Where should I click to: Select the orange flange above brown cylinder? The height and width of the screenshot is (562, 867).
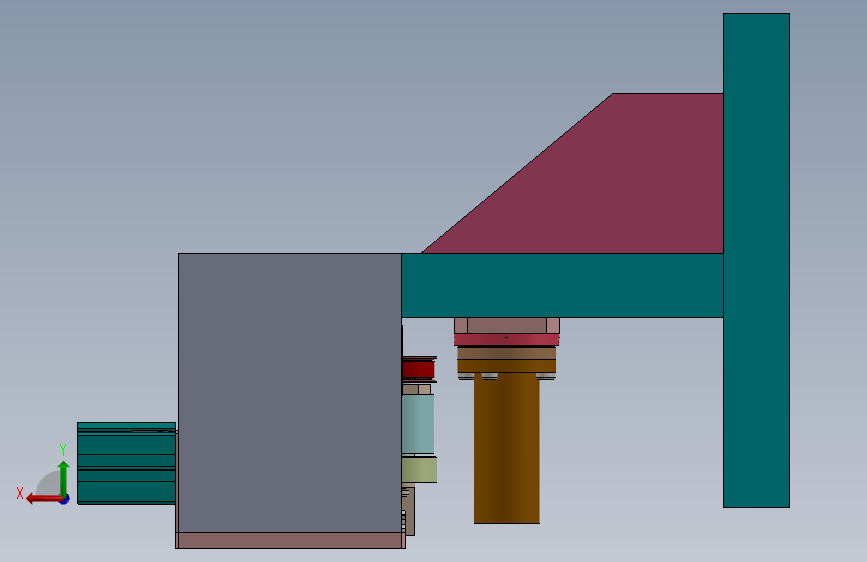[506, 366]
